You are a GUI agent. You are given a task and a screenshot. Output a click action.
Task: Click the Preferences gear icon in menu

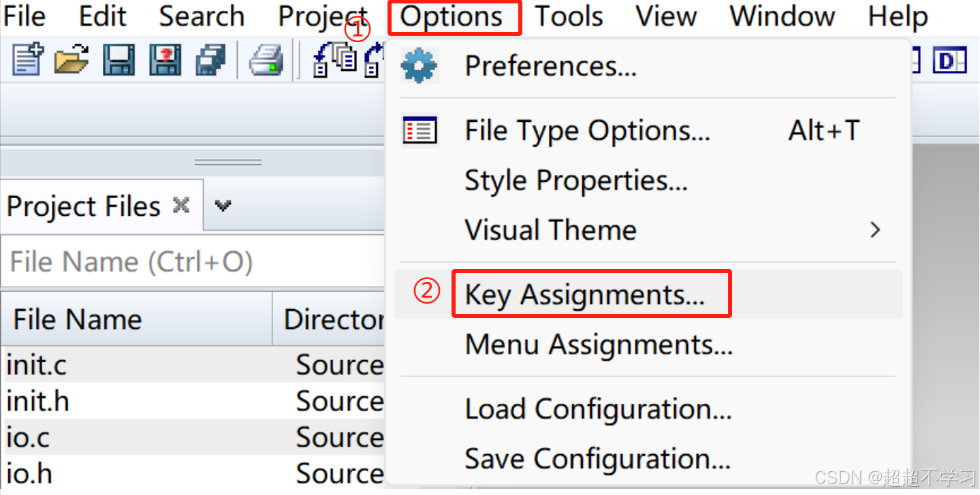click(419, 66)
